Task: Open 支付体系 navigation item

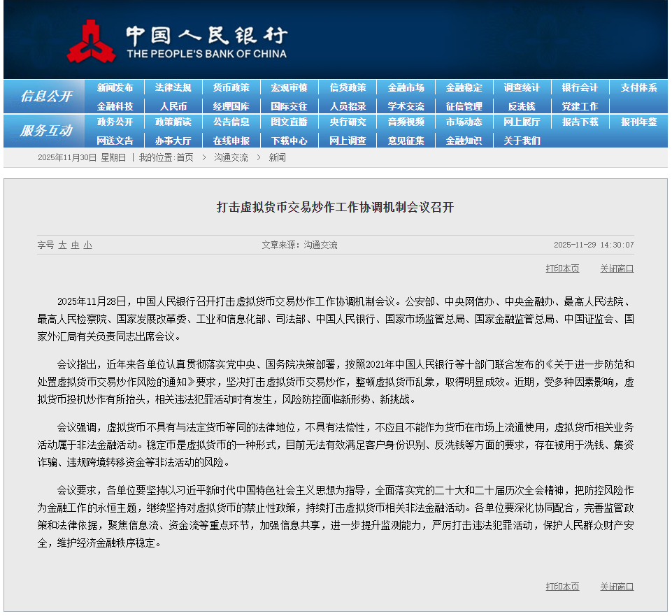Action: click(x=639, y=88)
